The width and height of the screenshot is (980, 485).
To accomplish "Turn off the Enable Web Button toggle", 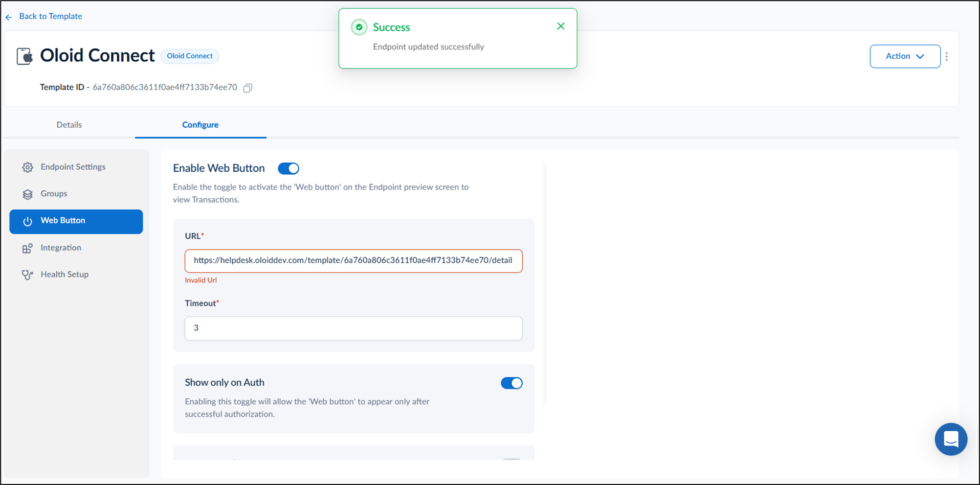I will (x=289, y=168).
